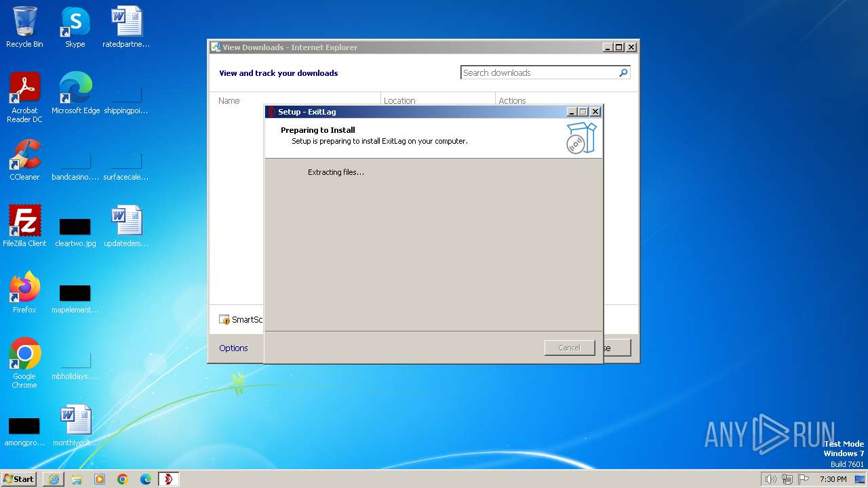Maximize the View Downloads window
This screenshot has width=868, height=488.
(618, 47)
